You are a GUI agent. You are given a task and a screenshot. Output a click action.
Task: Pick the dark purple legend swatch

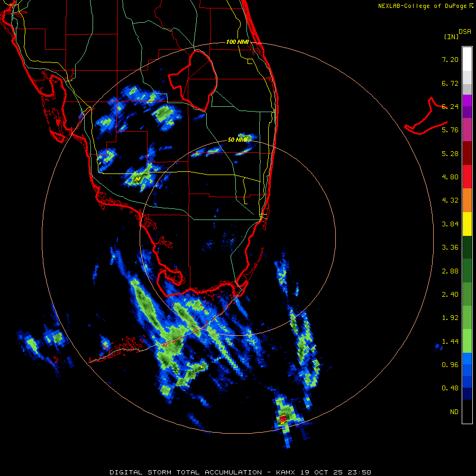point(467,112)
